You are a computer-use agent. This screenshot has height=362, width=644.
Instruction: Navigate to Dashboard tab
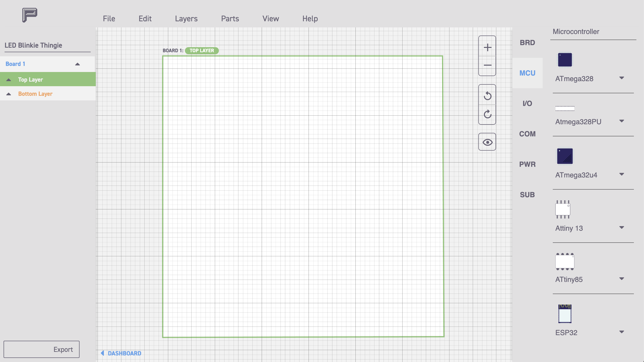point(124,353)
